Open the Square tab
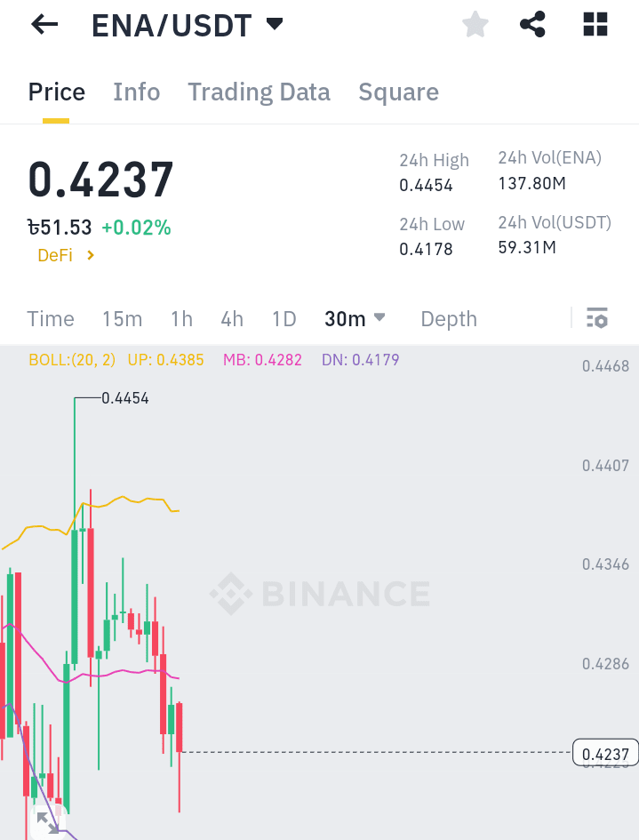639x840 pixels. tap(398, 92)
